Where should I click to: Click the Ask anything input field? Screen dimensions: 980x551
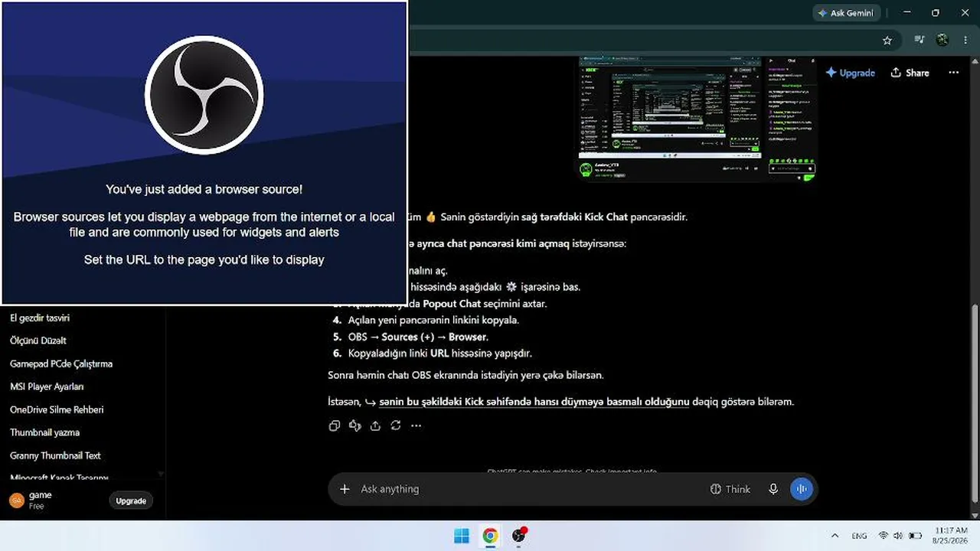point(528,489)
